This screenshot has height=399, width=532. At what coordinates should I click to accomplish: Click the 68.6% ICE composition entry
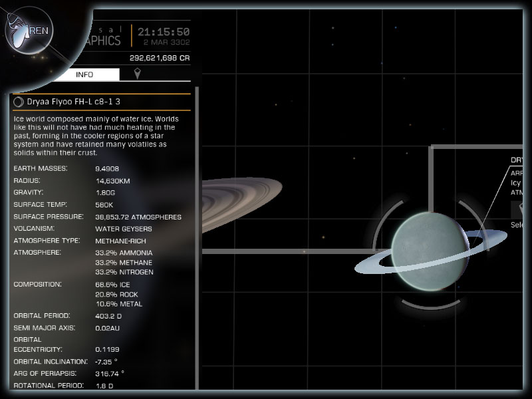click(x=112, y=285)
